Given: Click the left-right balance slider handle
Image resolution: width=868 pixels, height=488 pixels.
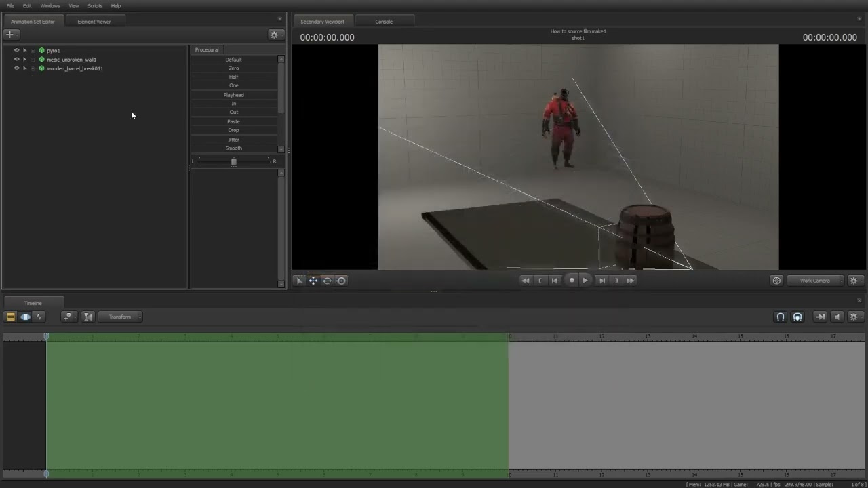Looking at the screenshot, I should tap(234, 161).
